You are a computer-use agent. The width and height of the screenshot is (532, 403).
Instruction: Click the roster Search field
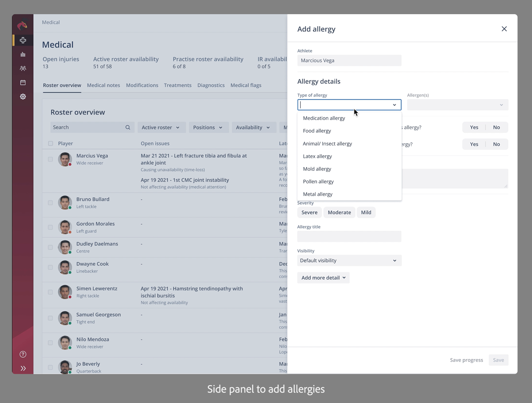click(92, 127)
